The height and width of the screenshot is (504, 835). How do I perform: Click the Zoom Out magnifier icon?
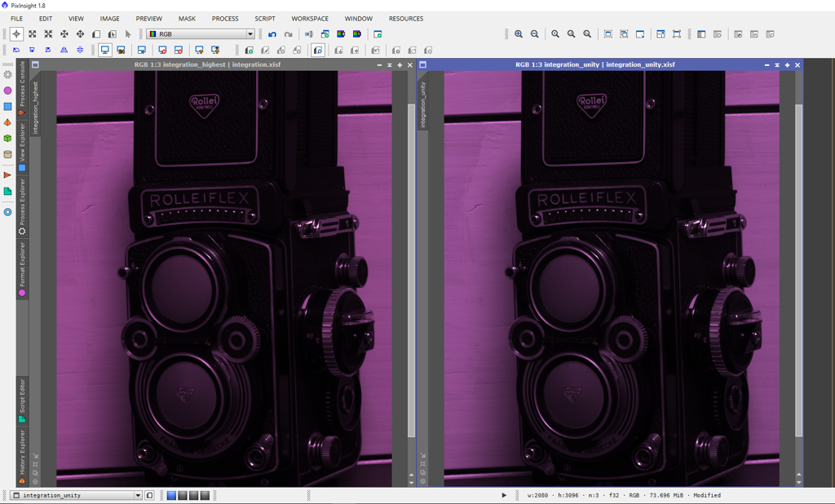534,34
